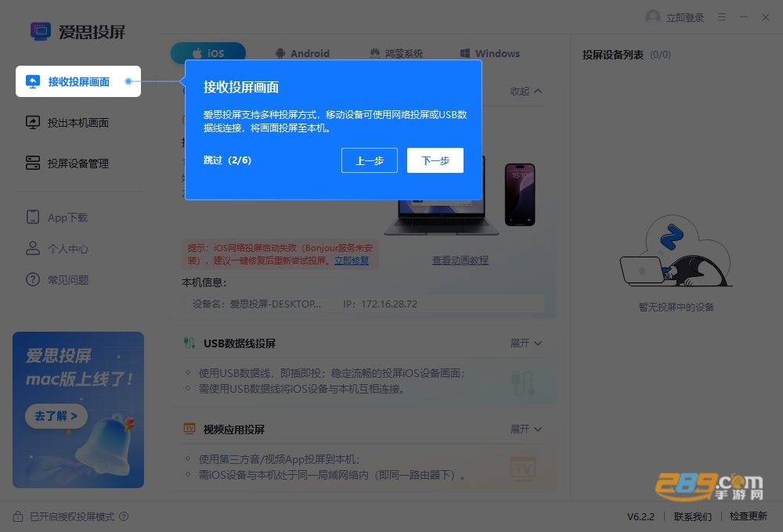
Task: Expand the 视频应用投屏 section
Action: tap(526, 430)
